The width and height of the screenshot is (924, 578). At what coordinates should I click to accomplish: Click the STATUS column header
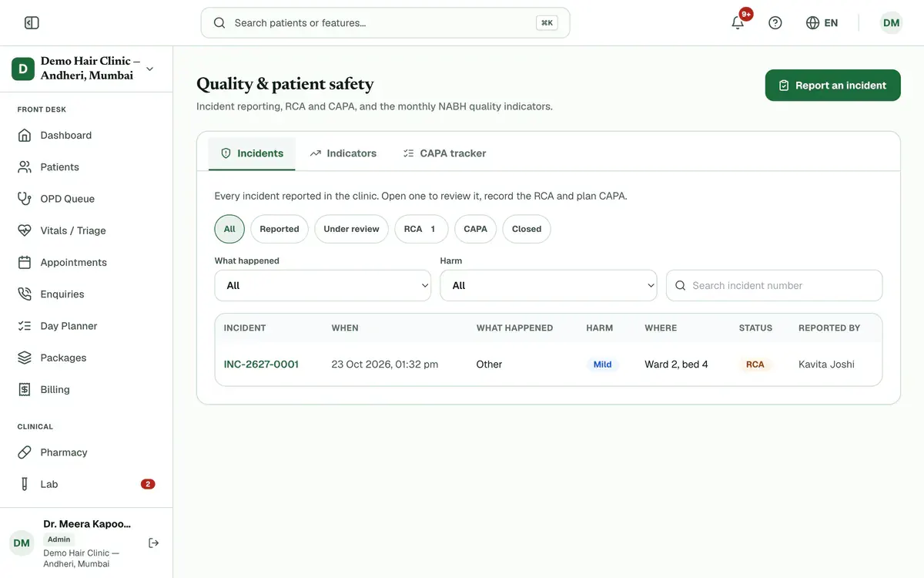coord(755,328)
